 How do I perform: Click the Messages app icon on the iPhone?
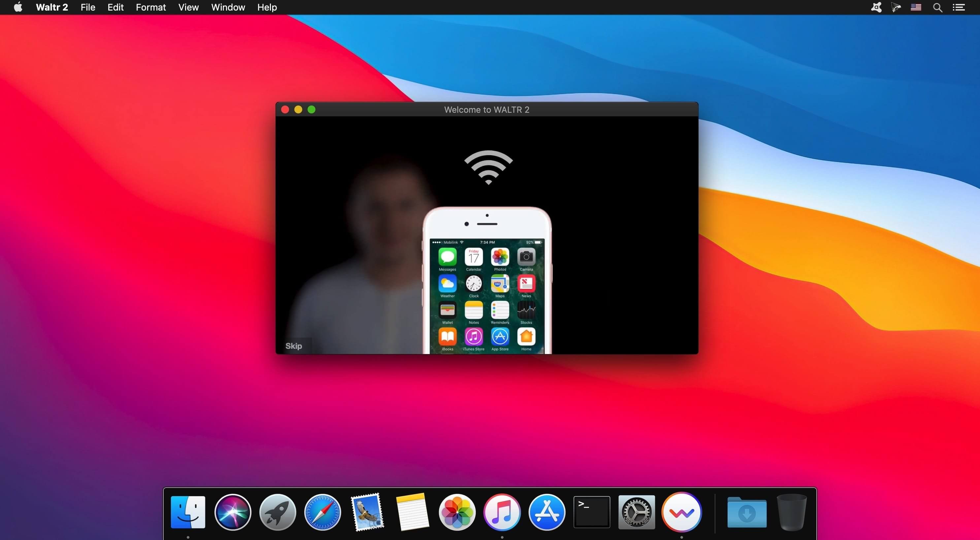pos(447,257)
